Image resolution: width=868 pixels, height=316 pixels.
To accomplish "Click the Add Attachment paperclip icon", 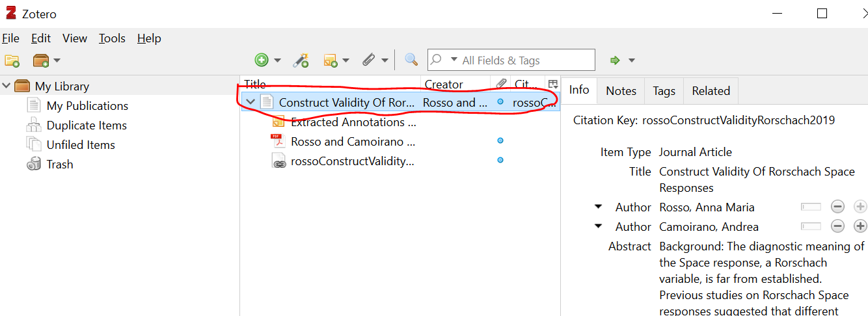I will (x=369, y=60).
